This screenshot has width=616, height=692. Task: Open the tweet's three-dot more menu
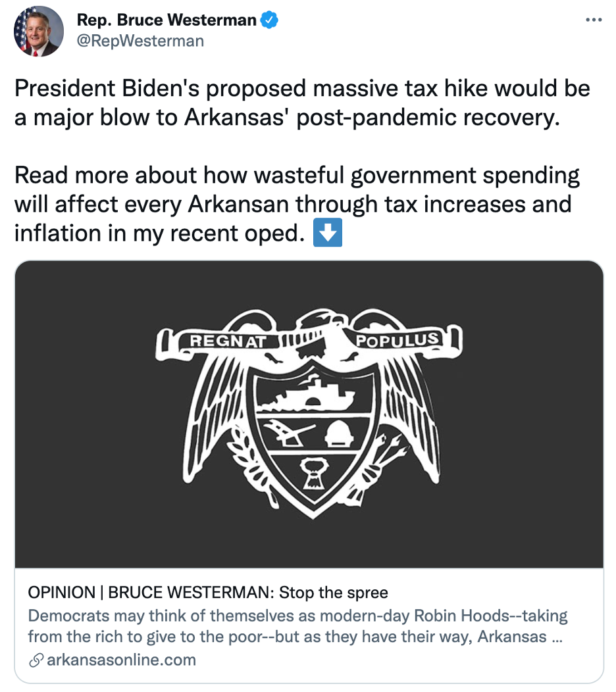click(x=593, y=20)
